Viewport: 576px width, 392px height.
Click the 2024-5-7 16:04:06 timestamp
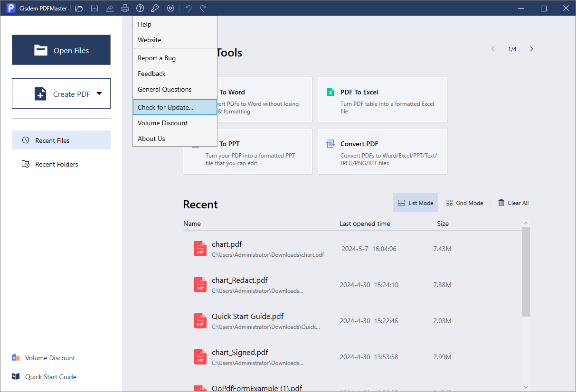[369, 249]
